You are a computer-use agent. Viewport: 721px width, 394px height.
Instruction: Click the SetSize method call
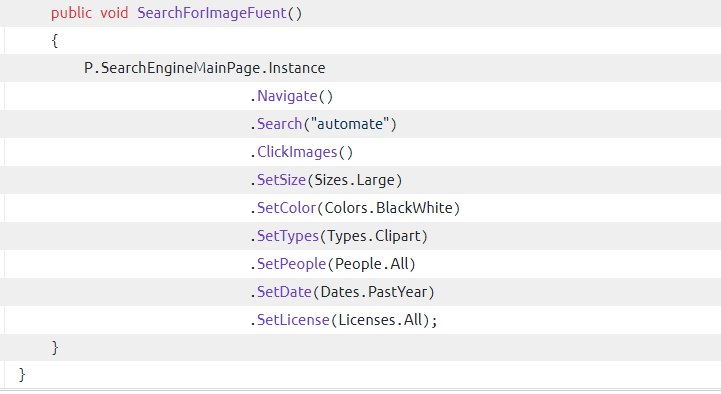point(281,180)
